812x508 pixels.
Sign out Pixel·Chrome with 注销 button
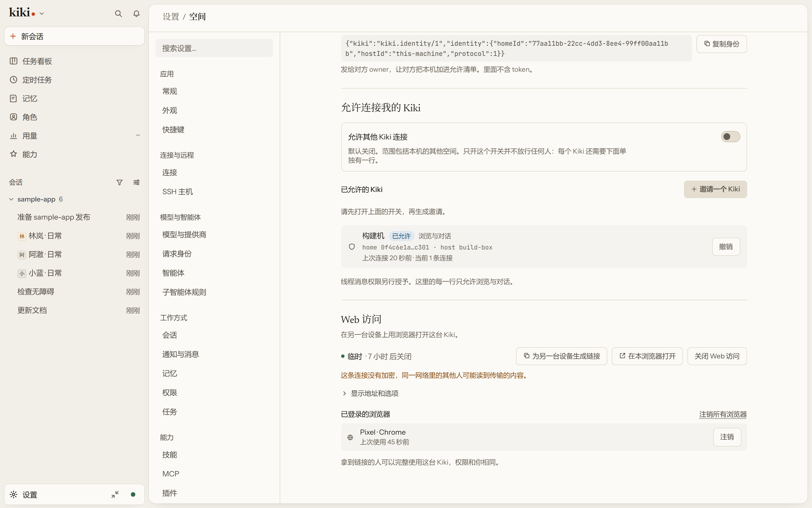[727, 437]
